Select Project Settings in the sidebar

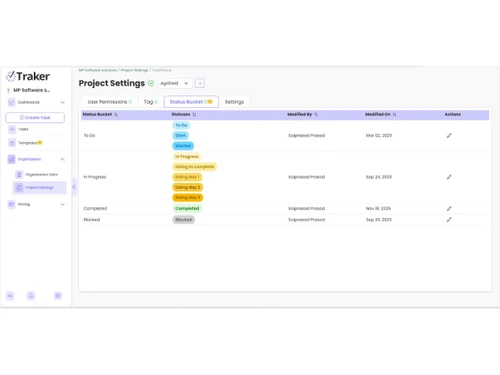point(39,188)
